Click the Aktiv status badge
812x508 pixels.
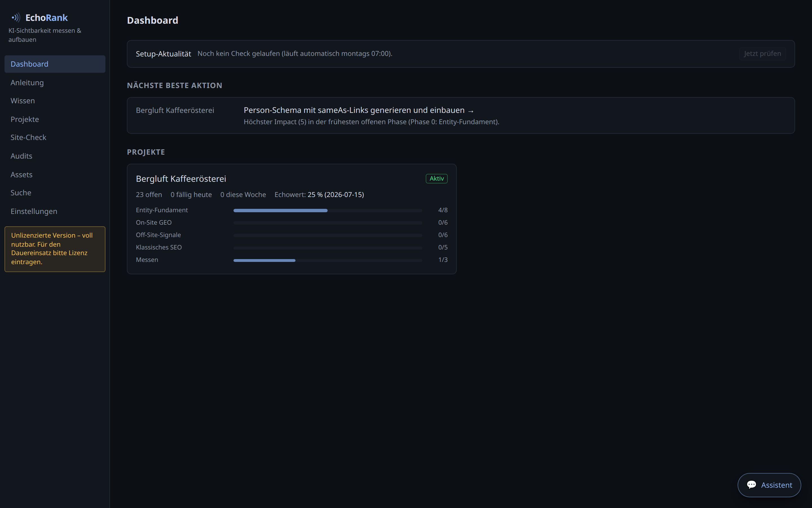[436, 178]
